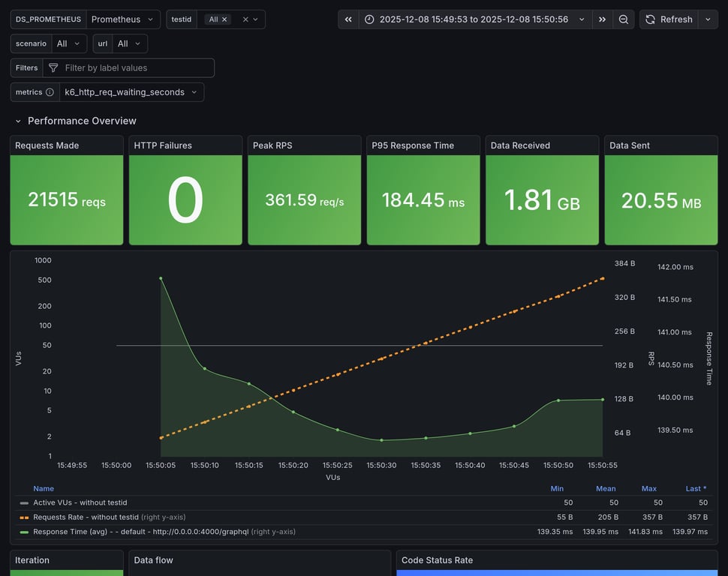Toggle the Response Time (avg) series visibility
The width and height of the screenshot is (728, 576).
pos(105,531)
